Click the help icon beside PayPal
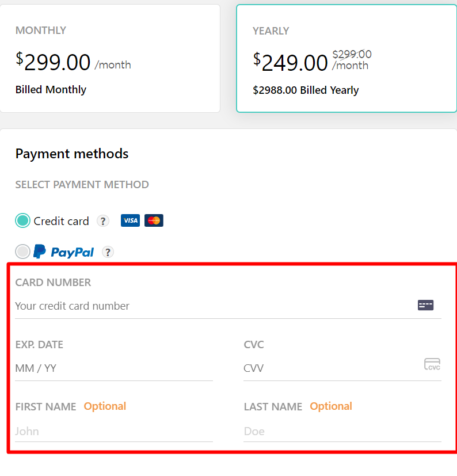The width and height of the screenshot is (457, 476). click(108, 252)
